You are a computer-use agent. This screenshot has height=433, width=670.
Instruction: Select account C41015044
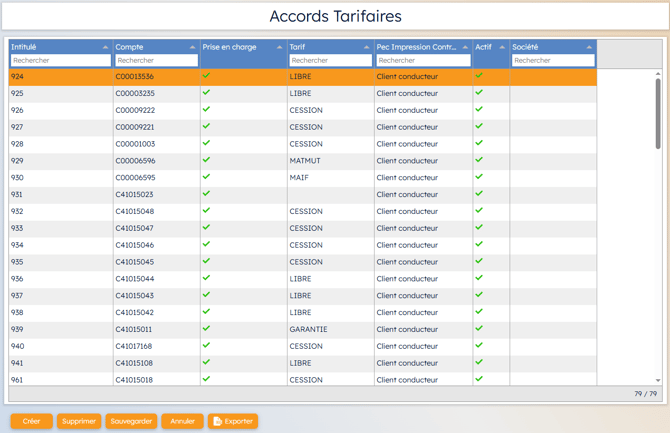click(x=135, y=279)
